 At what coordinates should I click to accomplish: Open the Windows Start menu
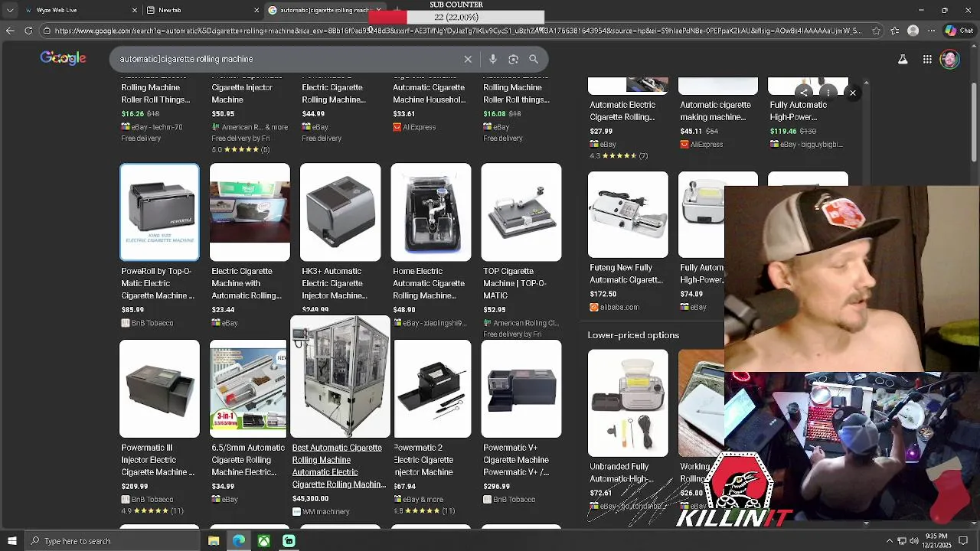point(12,541)
